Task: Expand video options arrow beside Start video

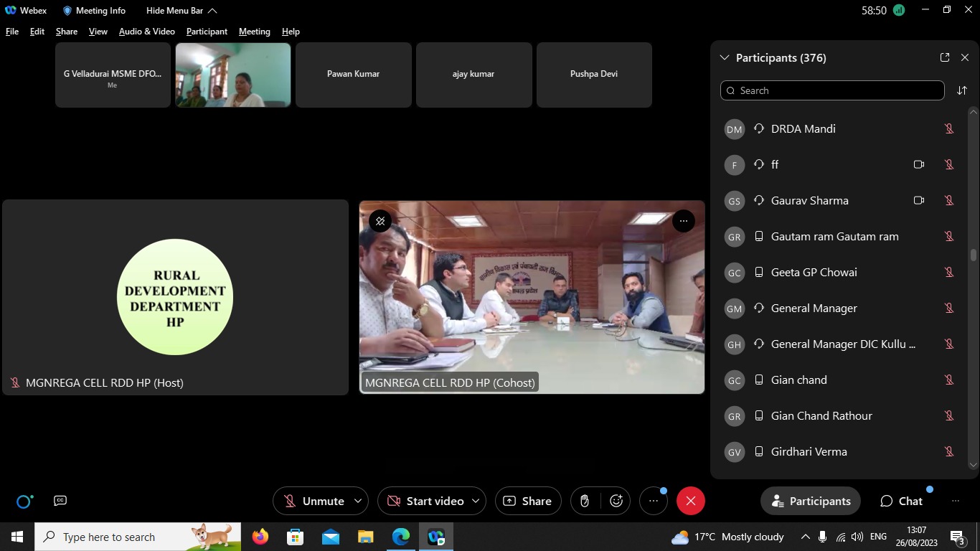Action: 476,501
